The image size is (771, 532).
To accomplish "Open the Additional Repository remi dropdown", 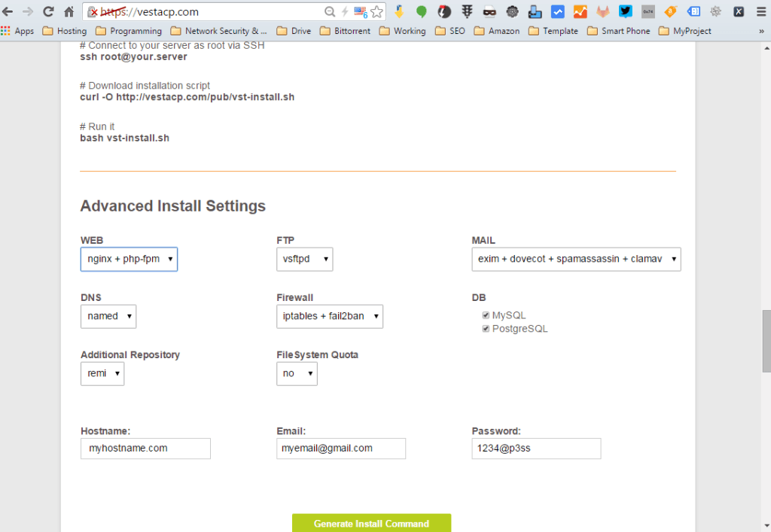I will (102, 374).
